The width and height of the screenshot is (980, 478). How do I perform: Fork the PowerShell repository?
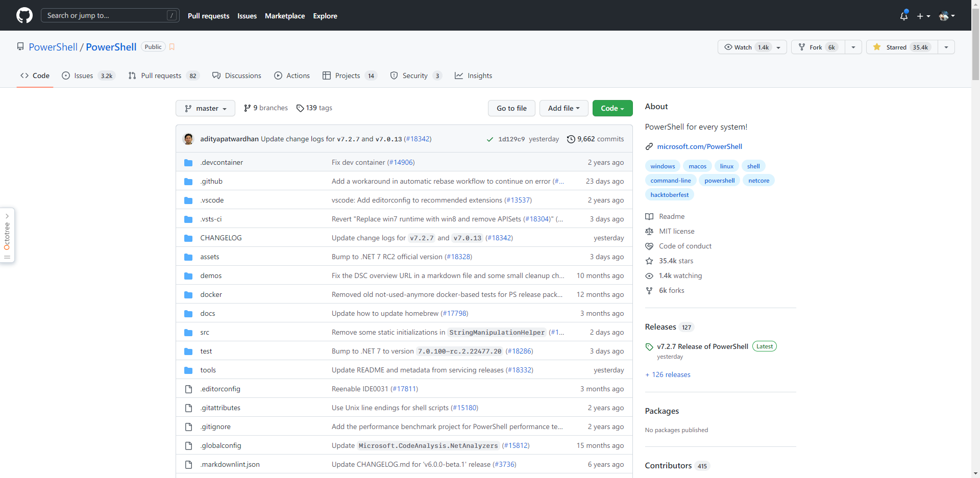tap(817, 47)
